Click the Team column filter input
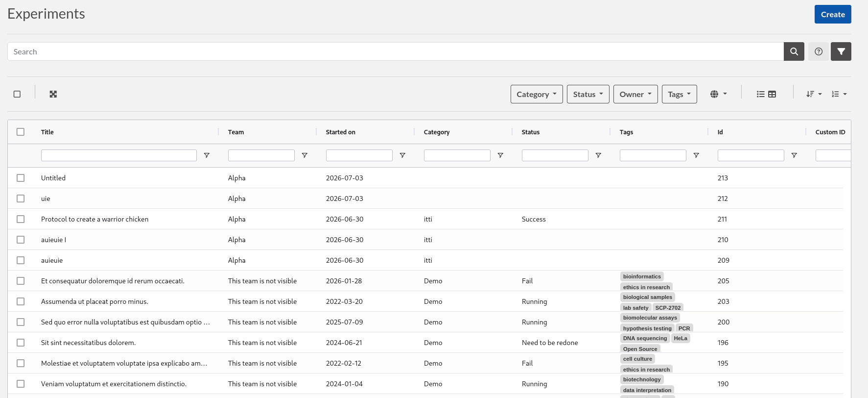Viewport: 868px width, 398px height. (x=261, y=155)
